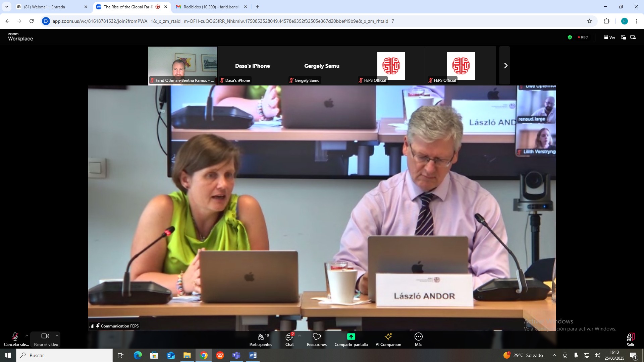Open the Más options menu

(x=418, y=339)
